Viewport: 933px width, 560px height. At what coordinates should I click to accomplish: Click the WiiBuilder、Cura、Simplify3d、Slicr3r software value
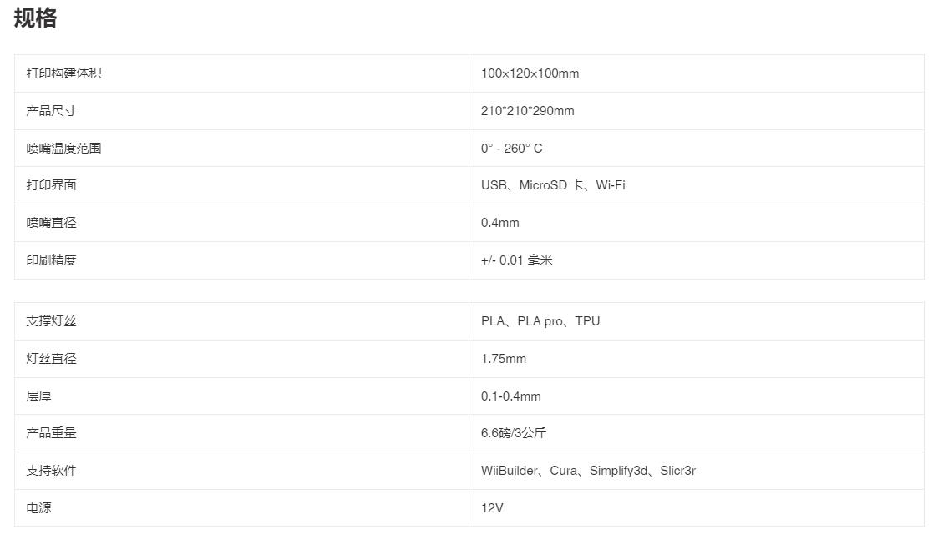(588, 471)
